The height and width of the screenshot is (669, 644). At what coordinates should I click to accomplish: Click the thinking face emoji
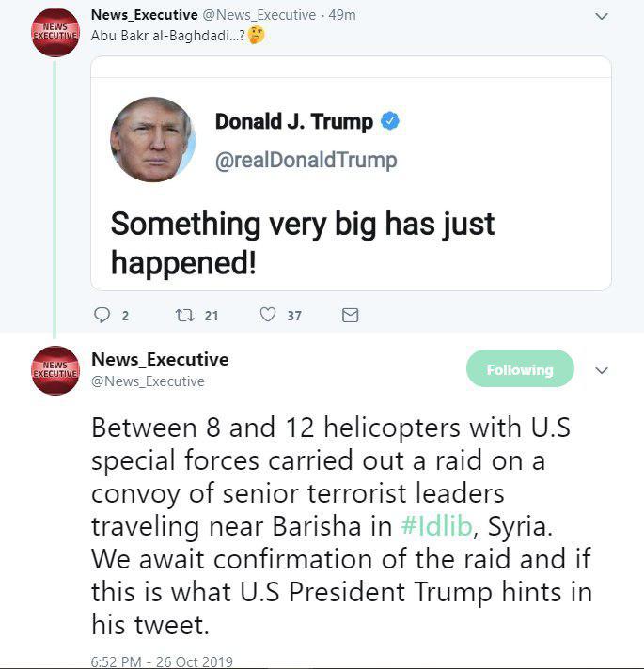click(x=256, y=36)
